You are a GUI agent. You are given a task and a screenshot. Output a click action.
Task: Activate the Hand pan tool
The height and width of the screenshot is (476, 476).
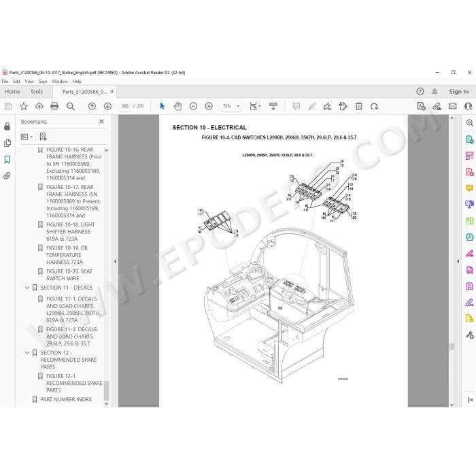tap(178, 106)
